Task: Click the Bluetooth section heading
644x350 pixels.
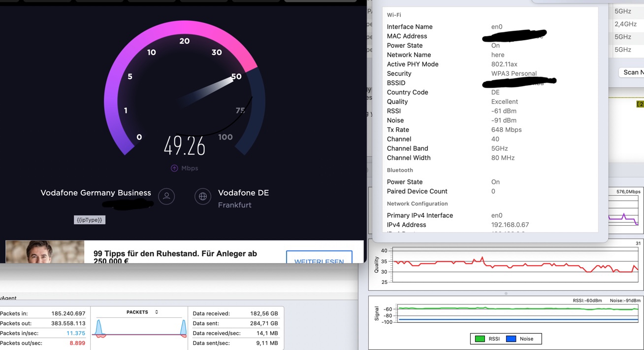Action: [x=400, y=170]
